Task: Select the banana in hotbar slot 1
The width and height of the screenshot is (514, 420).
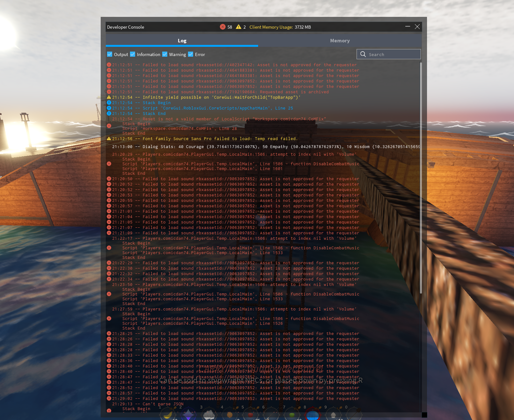Action: coord(168,415)
